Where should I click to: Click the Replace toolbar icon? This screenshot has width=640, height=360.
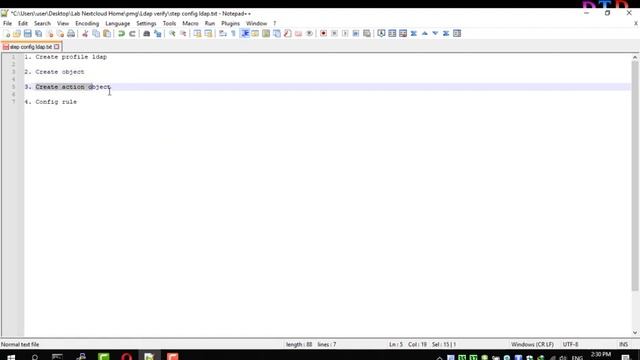[x=158, y=33]
